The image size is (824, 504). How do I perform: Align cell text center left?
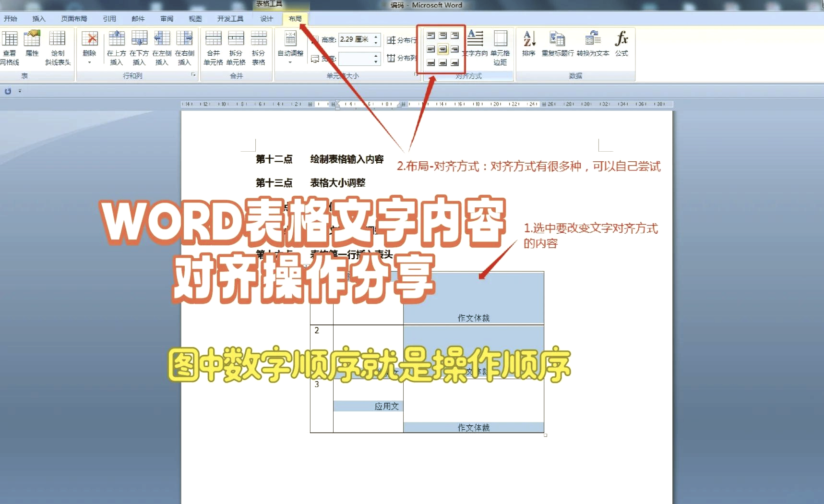pos(431,49)
